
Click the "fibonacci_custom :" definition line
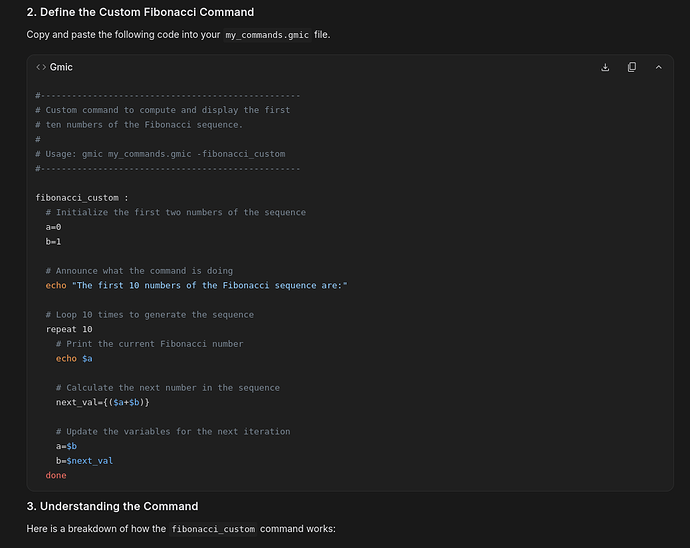[82, 197]
